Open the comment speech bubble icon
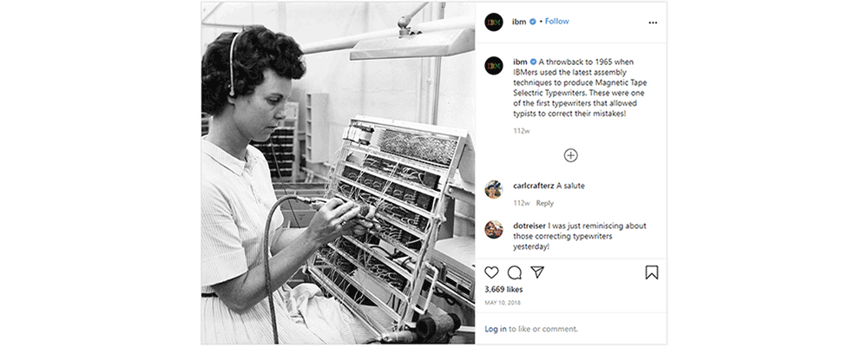The width and height of the screenshot is (868, 347). pyautogui.click(x=515, y=272)
